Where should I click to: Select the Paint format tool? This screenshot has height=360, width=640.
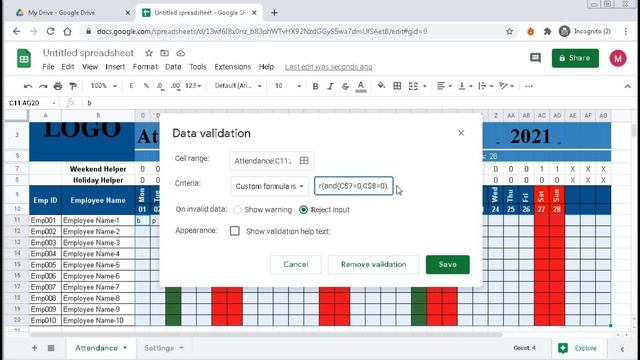(73, 86)
